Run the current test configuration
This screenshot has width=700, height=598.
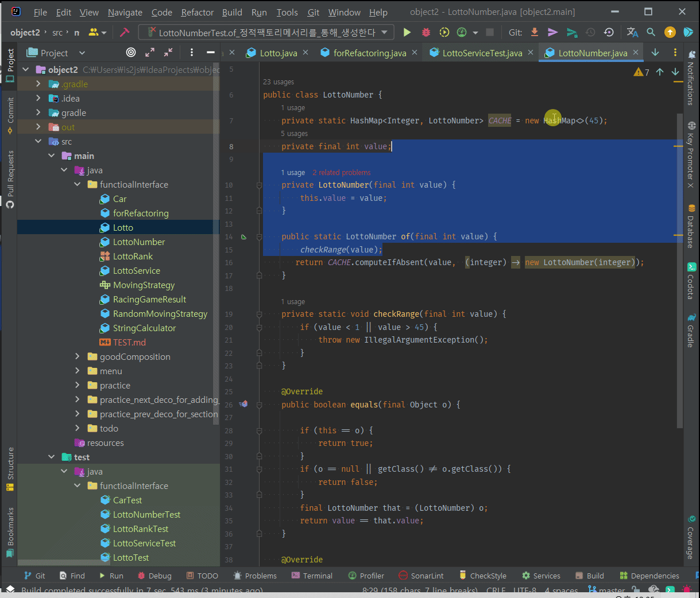pos(407,33)
